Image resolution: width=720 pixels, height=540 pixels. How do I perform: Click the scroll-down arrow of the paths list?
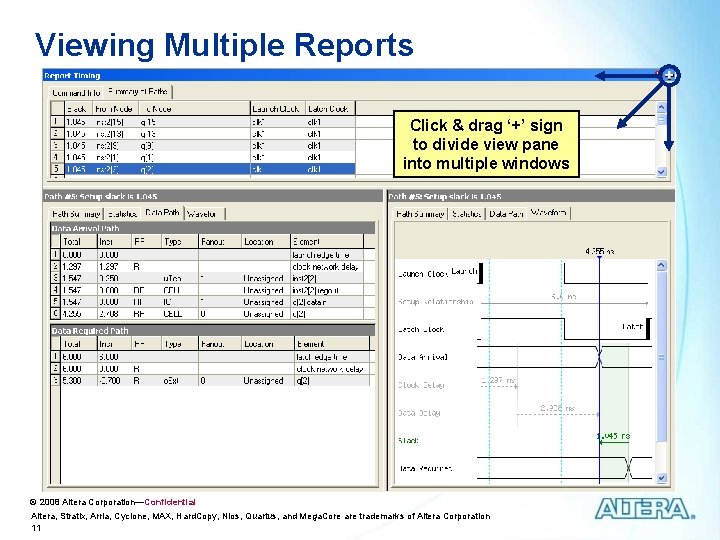pos(661,172)
